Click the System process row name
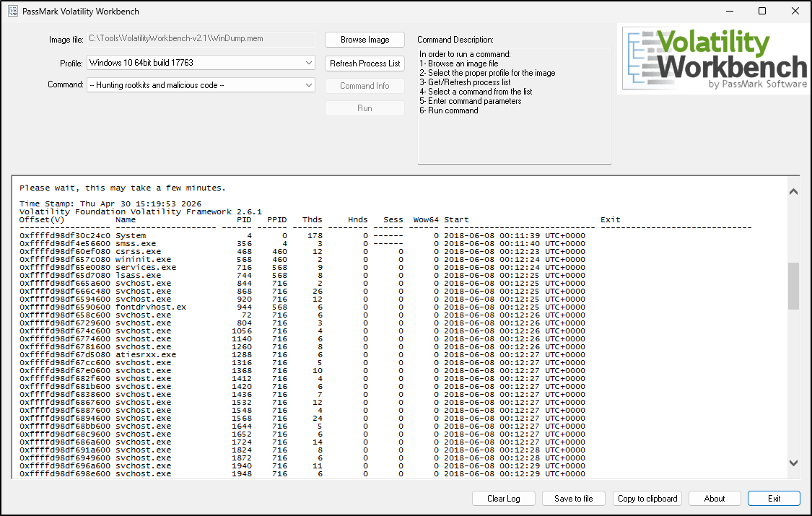The image size is (812, 516). coord(131,235)
